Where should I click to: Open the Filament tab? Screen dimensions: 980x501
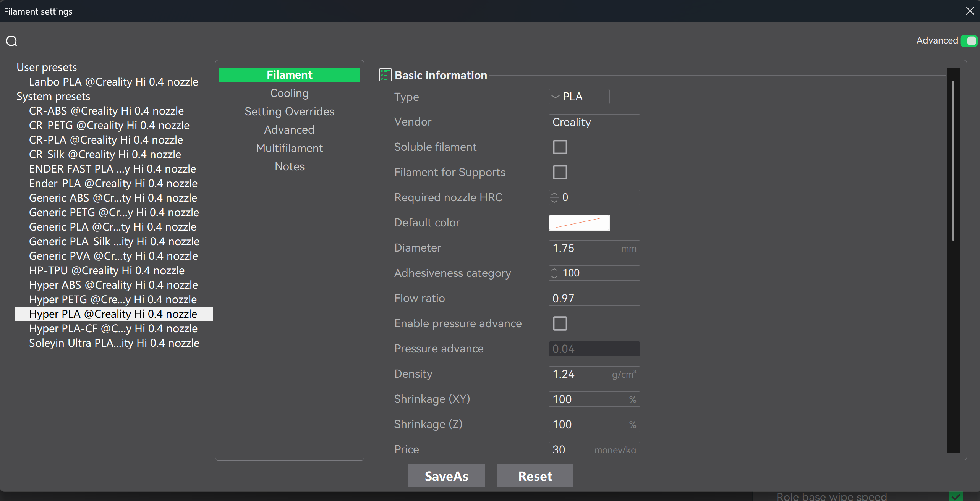coord(289,75)
